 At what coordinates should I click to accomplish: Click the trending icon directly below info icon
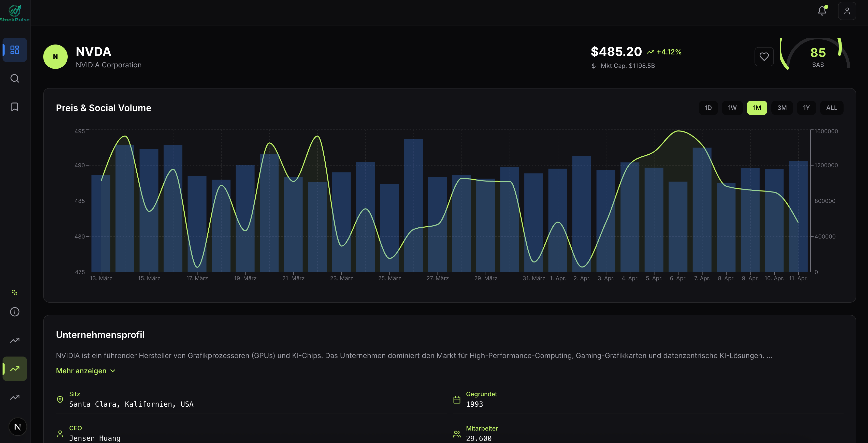click(x=15, y=340)
